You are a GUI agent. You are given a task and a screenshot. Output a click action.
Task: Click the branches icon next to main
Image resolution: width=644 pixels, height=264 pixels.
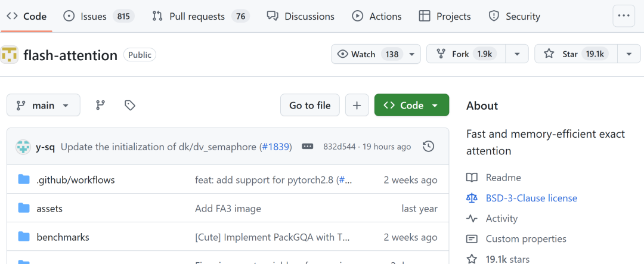point(100,105)
